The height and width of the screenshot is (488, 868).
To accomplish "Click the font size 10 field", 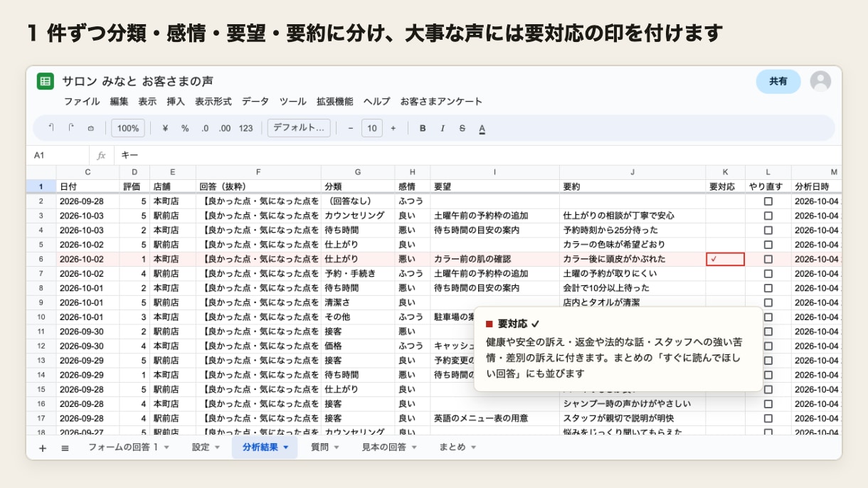I will pyautogui.click(x=372, y=128).
